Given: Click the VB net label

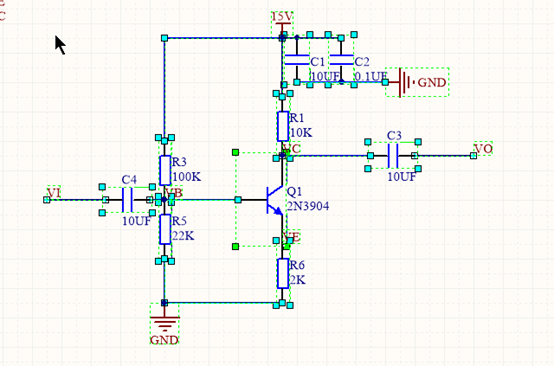Looking at the screenshot, I should click(x=175, y=193).
